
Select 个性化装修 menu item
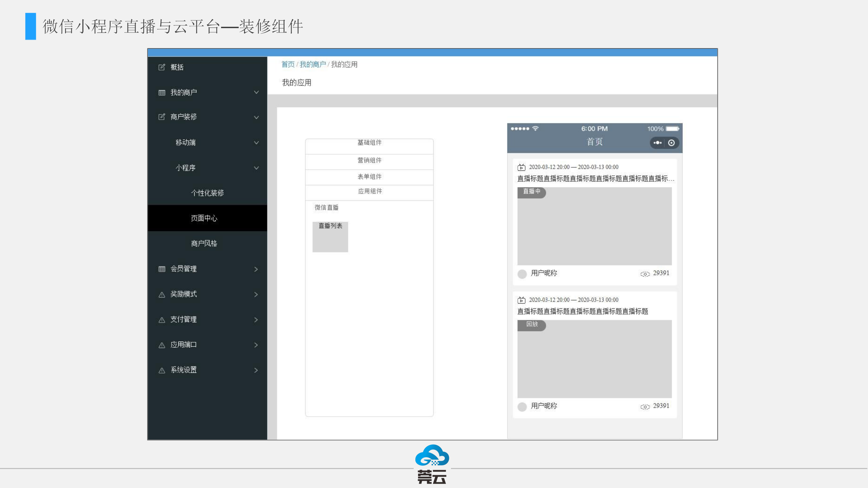tap(208, 193)
